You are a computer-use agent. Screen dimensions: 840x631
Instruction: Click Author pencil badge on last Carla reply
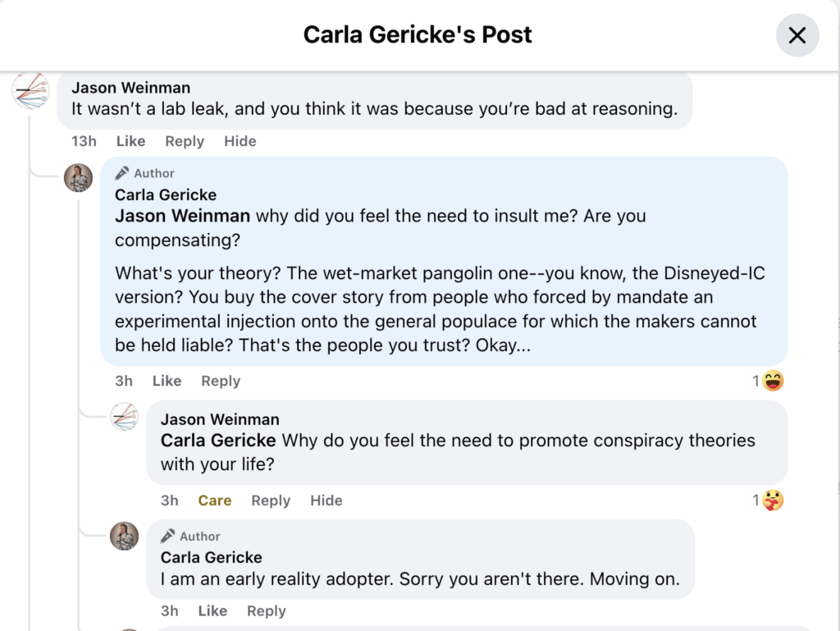point(167,536)
